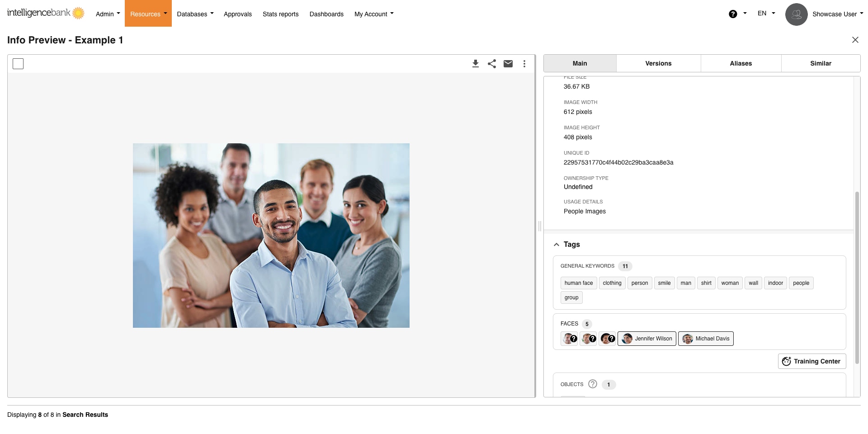Collapse the Tags section
Screen dimensions: 868x434
(x=557, y=245)
